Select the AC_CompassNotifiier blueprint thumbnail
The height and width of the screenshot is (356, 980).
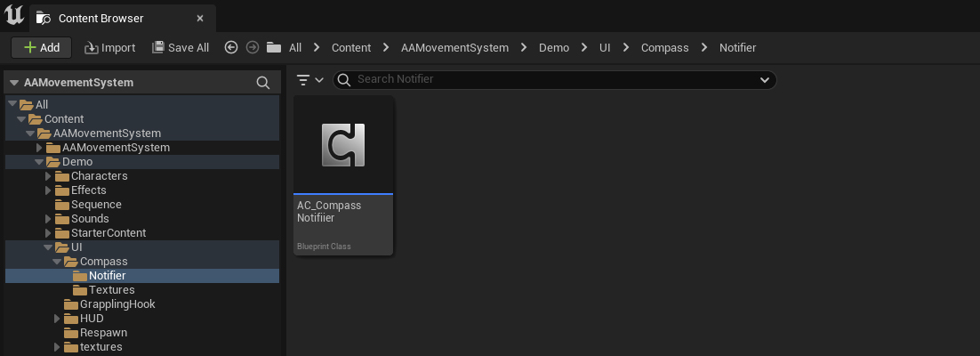(343, 175)
